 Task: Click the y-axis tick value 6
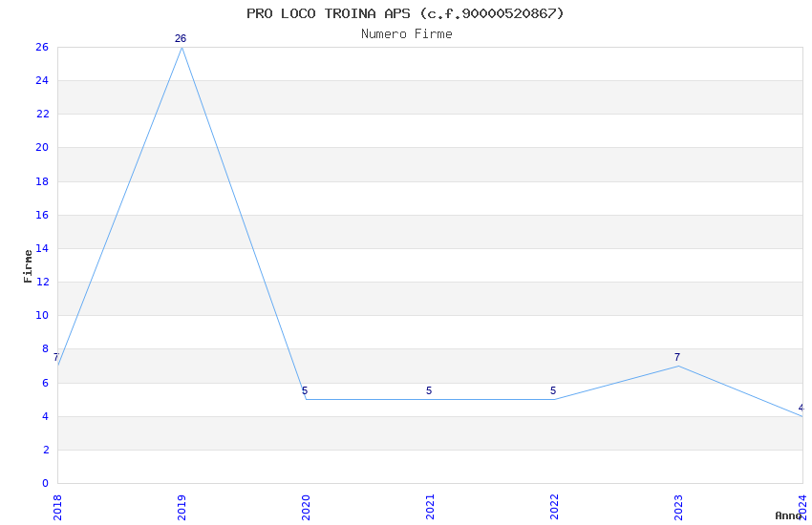(45, 383)
